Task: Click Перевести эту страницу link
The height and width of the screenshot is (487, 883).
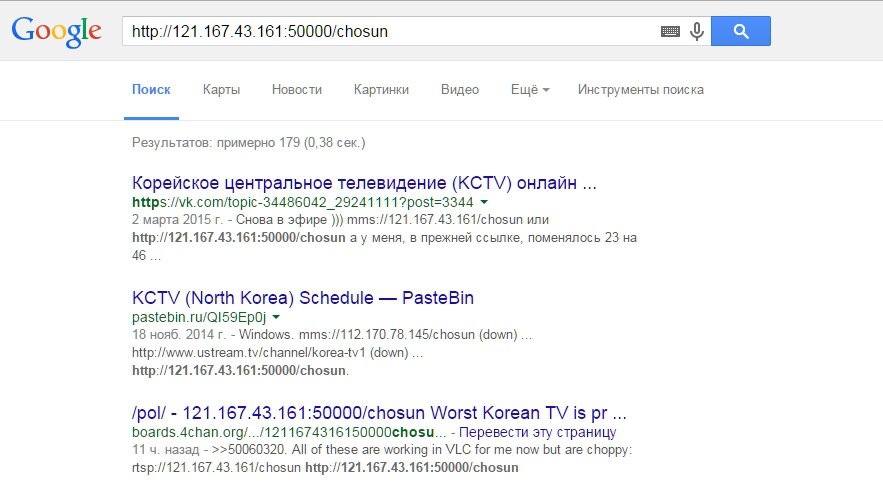Action: [537, 432]
